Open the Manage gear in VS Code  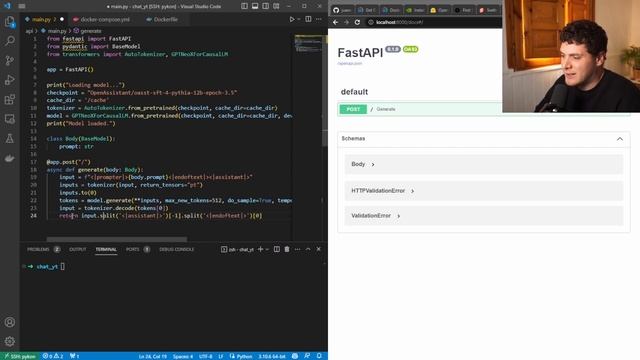tap(9, 341)
